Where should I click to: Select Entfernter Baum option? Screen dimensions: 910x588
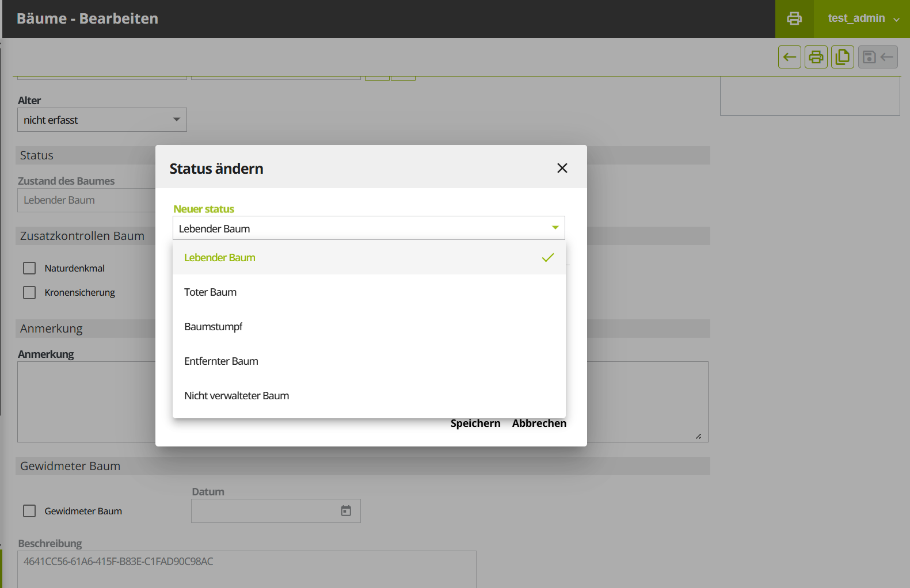pyautogui.click(x=221, y=361)
